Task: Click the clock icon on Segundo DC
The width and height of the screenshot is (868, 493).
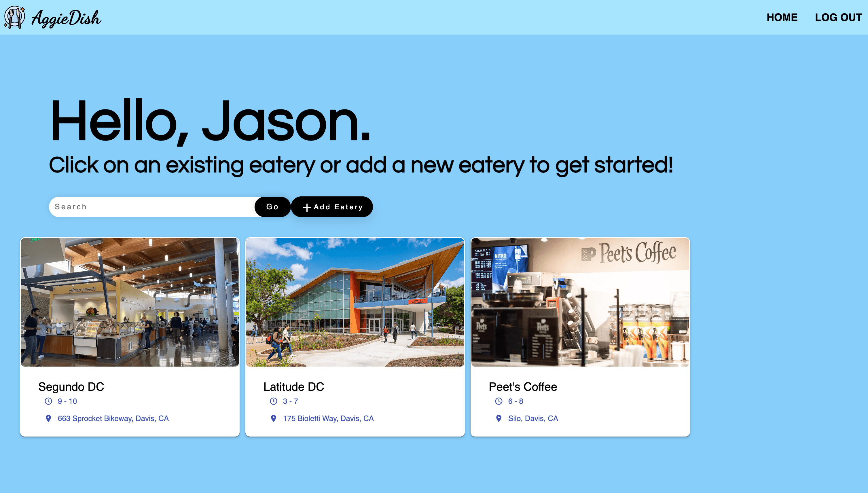Action: (48, 401)
